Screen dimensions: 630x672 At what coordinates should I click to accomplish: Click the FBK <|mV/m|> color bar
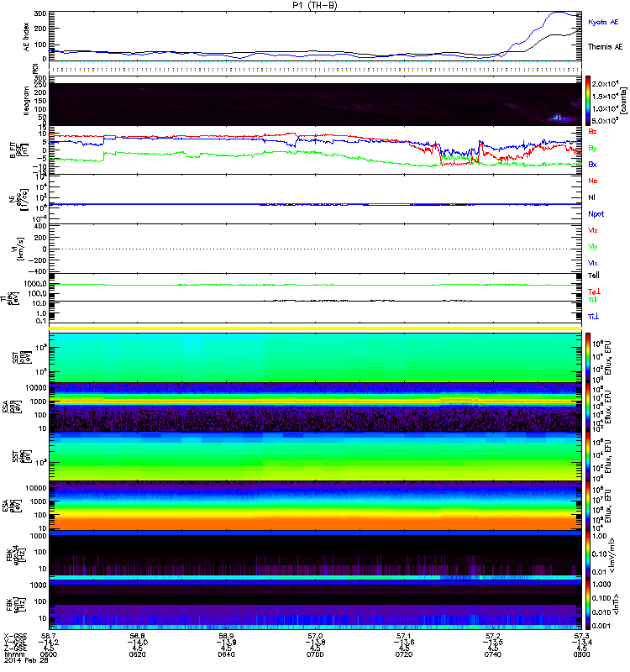pos(588,555)
